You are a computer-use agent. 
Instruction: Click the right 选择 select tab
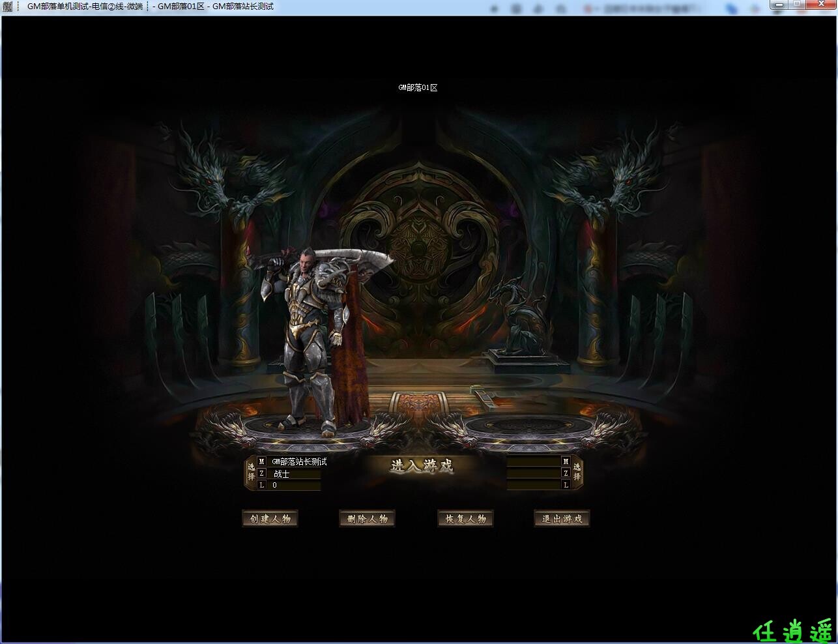[x=577, y=473]
